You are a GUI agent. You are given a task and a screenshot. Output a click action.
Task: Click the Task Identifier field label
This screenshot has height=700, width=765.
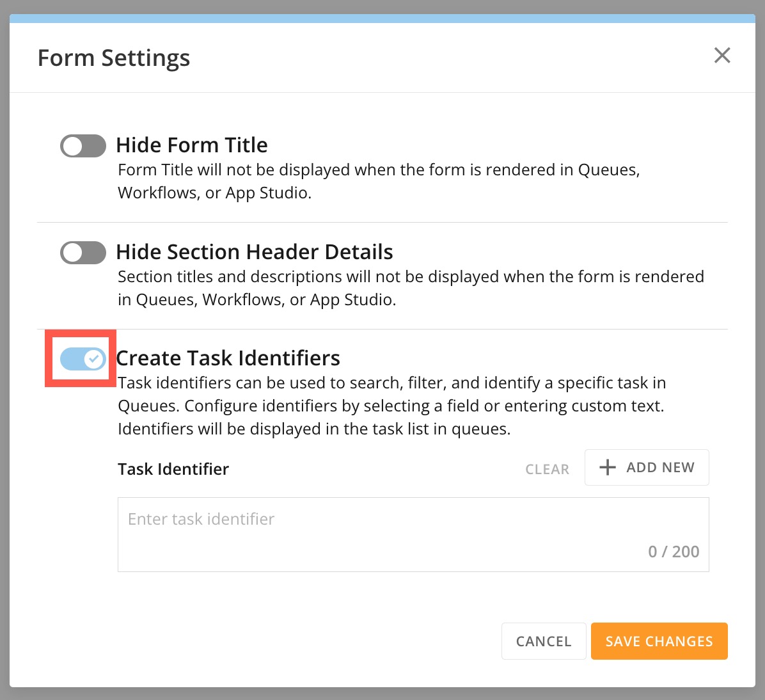[173, 469]
